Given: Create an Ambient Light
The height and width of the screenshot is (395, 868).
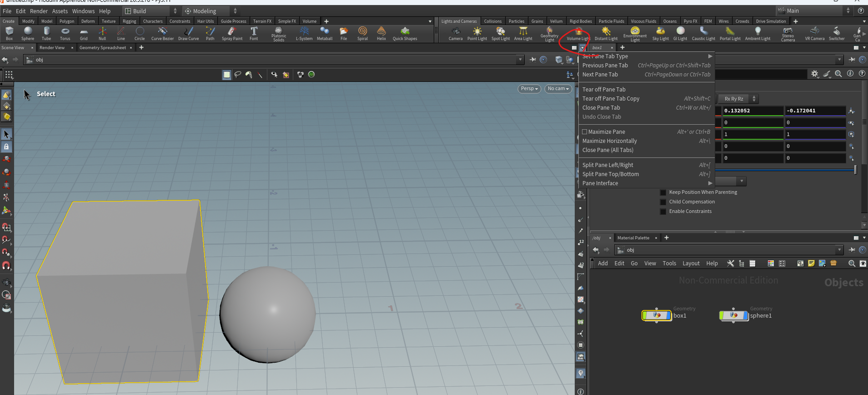Looking at the screenshot, I should pos(758,33).
